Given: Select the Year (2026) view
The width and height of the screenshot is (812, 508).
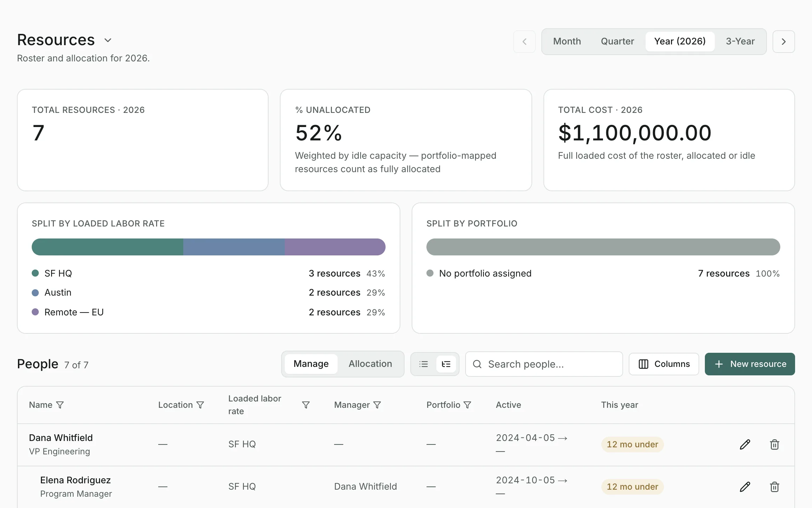Looking at the screenshot, I should pyautogui.click(x=680, y=41).
